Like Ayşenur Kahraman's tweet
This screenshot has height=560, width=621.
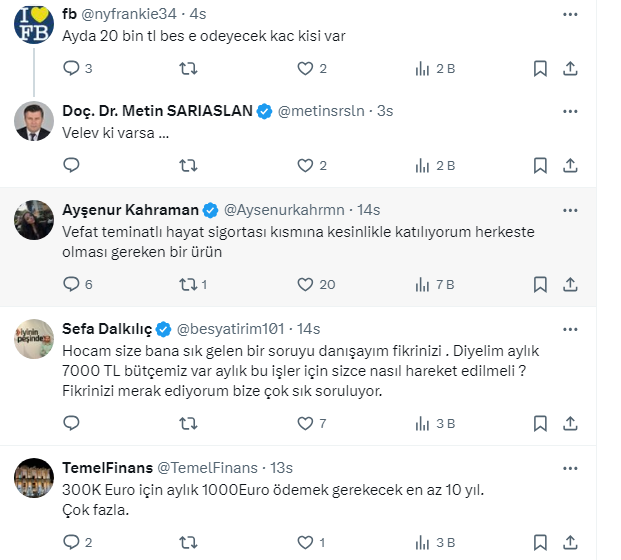pos(306,284)
